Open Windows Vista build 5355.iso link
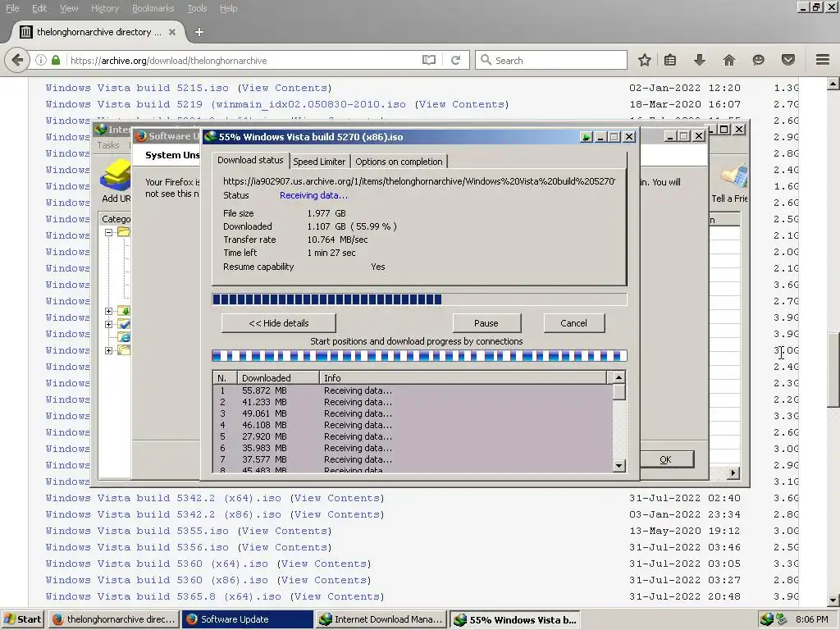The width and height of the screenshot is (840, 630). (x=137, y=531)
